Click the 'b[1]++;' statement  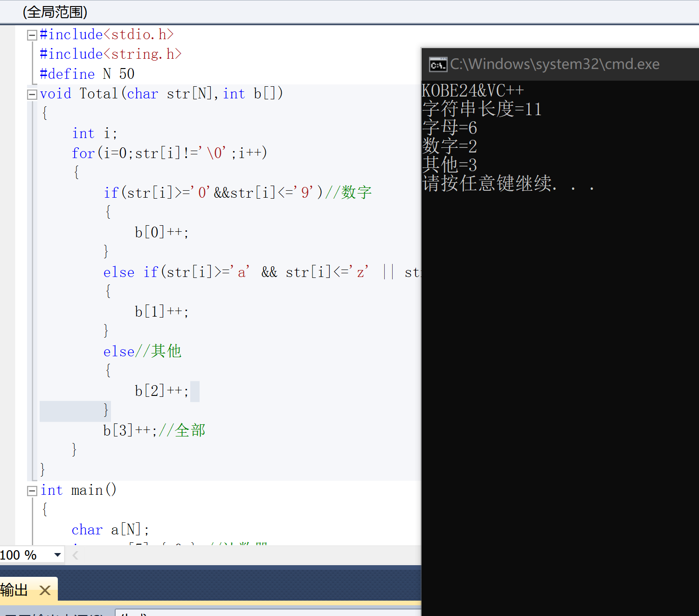click(x=162, y=311)
